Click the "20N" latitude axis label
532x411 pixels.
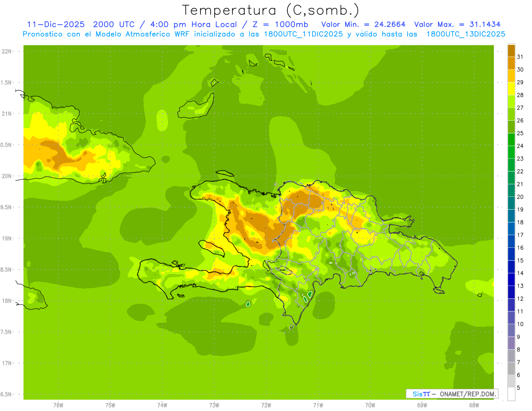coord(7,176)
